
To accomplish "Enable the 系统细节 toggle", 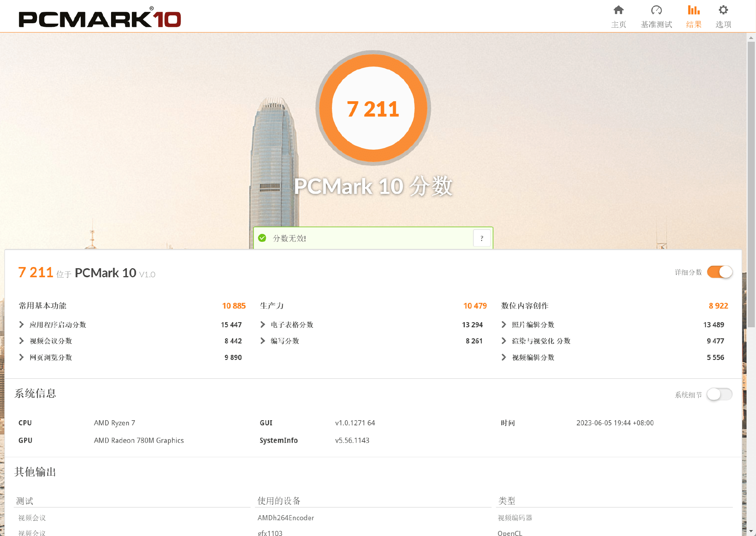I will point(719,394).
